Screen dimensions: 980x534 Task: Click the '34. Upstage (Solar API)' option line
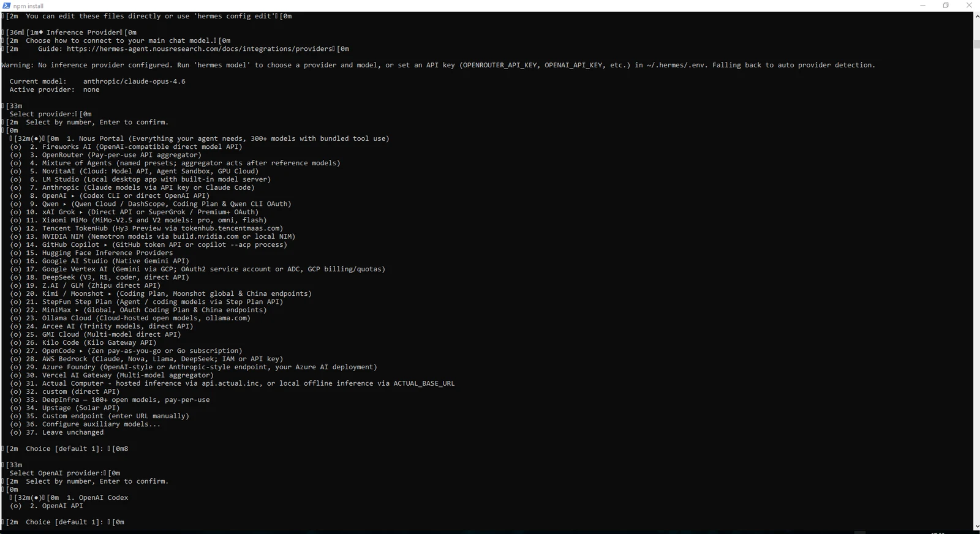65,408
